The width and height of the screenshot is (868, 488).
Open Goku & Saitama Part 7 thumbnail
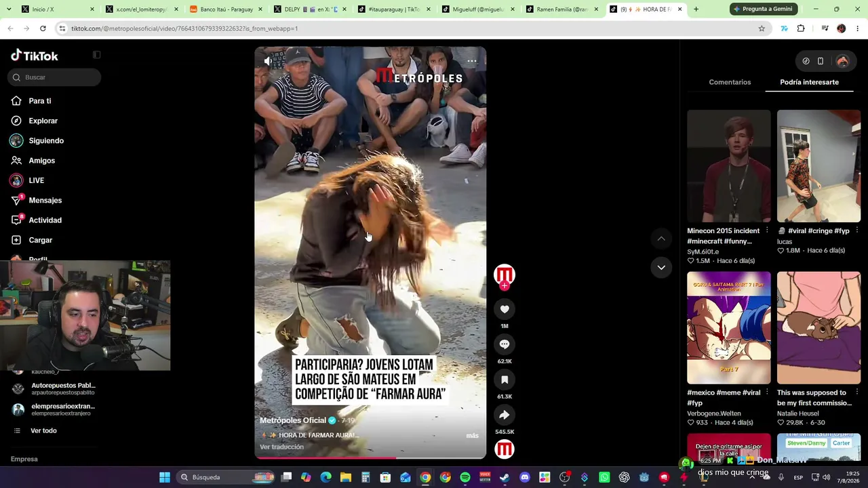pos(729,328)
